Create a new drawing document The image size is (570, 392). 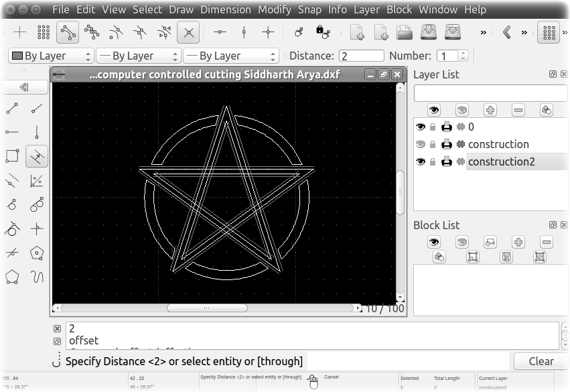(x=357, y=32)
